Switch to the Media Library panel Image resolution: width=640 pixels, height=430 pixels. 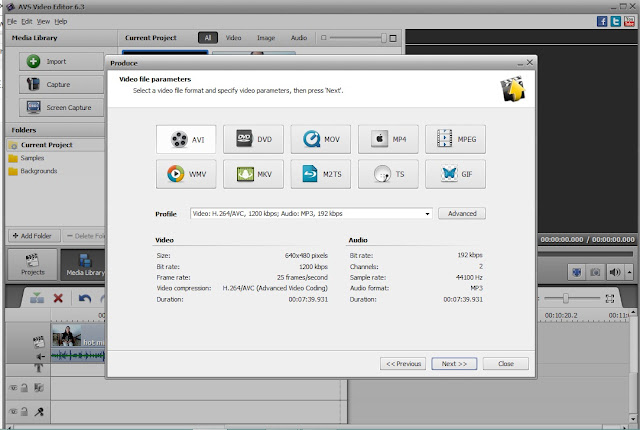pyautogui.click(x=83, y=264)
